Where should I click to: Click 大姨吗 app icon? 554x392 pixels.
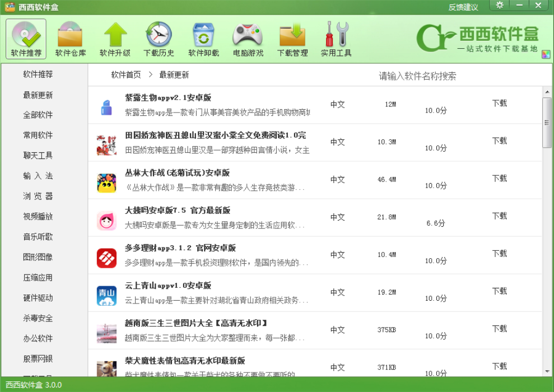pos(106,221)
